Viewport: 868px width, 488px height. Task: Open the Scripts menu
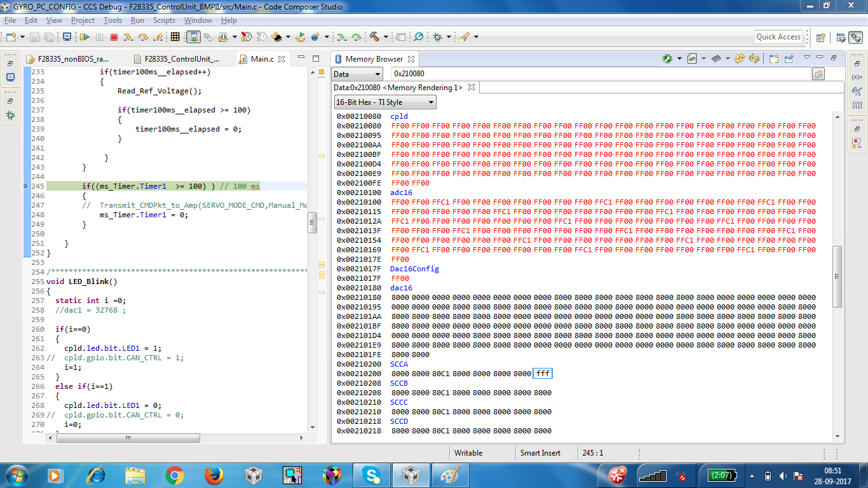pos(164,20)
